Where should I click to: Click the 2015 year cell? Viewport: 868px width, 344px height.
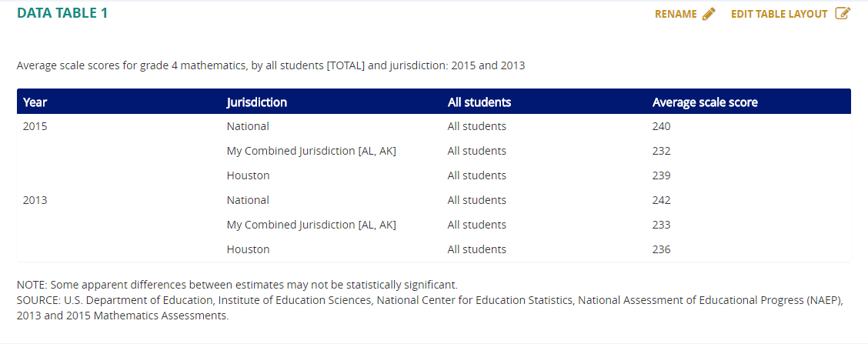[x=35, y=126]
